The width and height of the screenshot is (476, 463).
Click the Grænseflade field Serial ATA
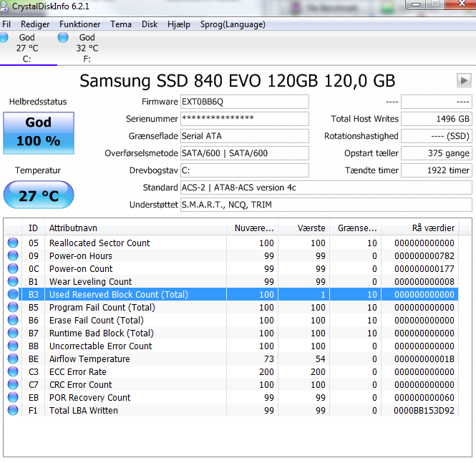point(245,136)
